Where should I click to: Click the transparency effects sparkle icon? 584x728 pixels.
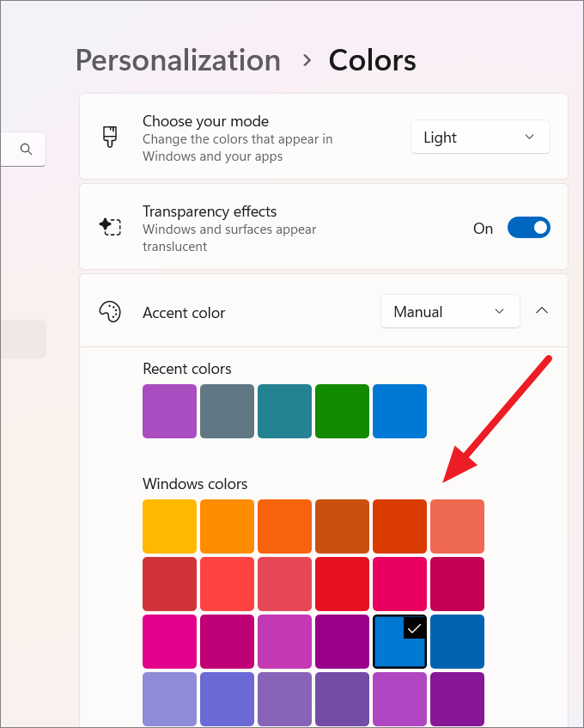109,227
